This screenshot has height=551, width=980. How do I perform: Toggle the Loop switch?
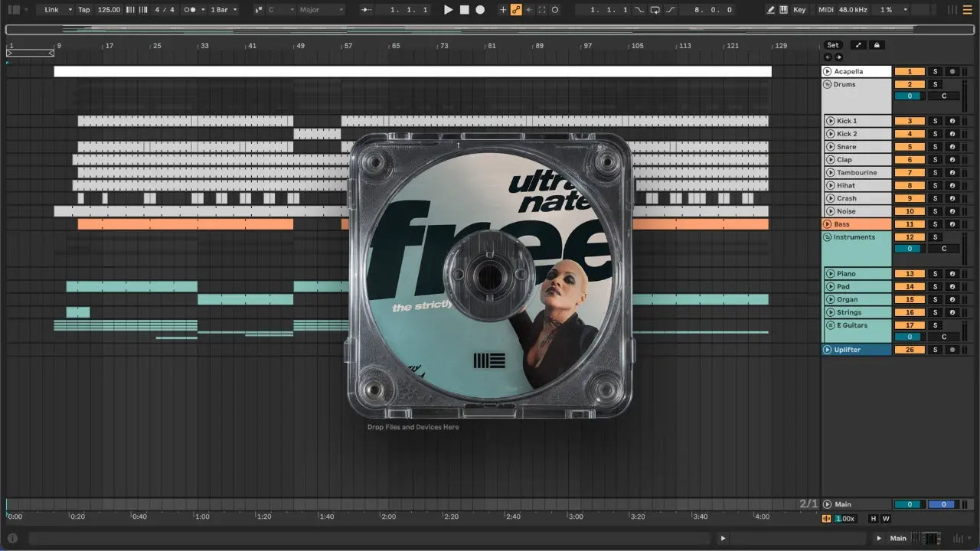click(x=655, y=10)
